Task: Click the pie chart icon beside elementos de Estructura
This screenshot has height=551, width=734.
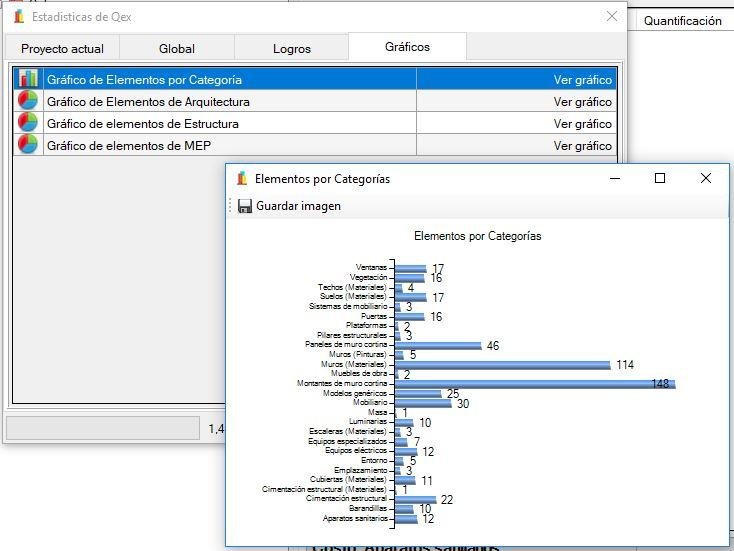Action: coord(28,123)
